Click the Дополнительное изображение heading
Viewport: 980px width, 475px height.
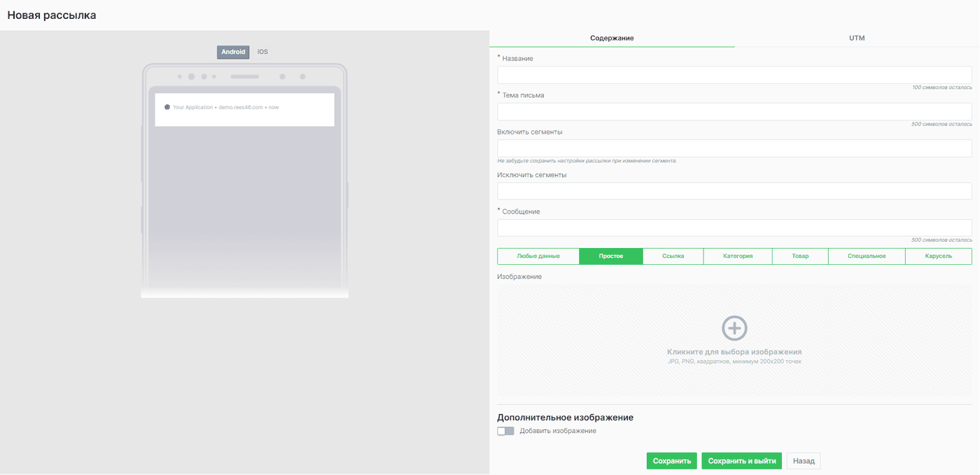coord(565,418)
